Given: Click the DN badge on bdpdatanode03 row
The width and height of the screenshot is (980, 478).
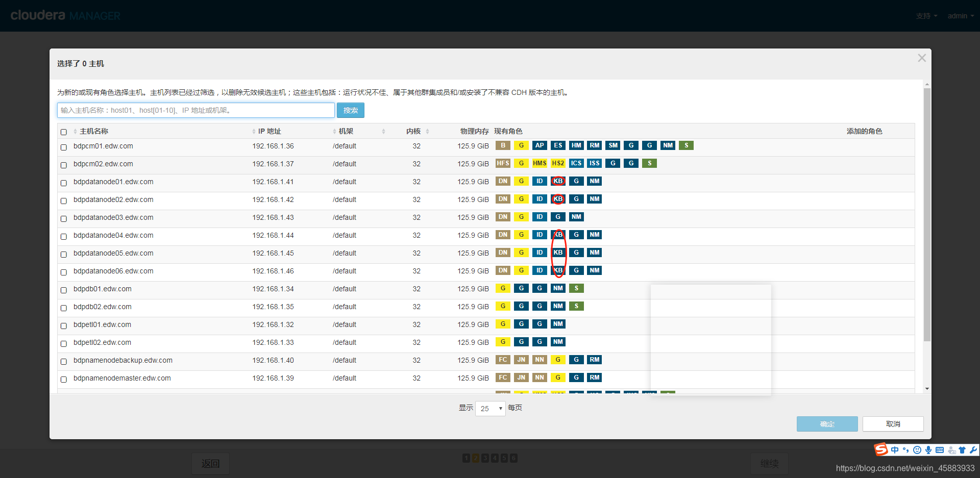Looking at the screenshot, I should pos(503,217).
